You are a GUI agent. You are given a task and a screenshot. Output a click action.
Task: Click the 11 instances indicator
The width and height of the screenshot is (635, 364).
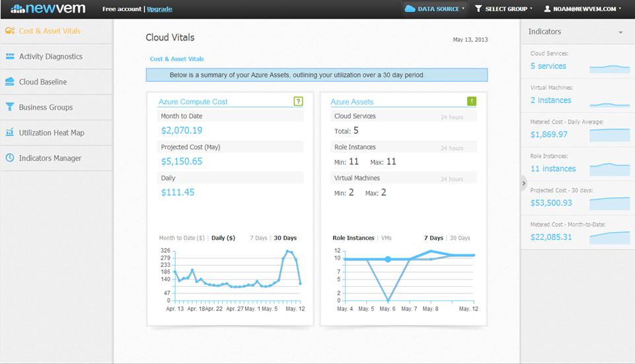[x=553, y=168]
